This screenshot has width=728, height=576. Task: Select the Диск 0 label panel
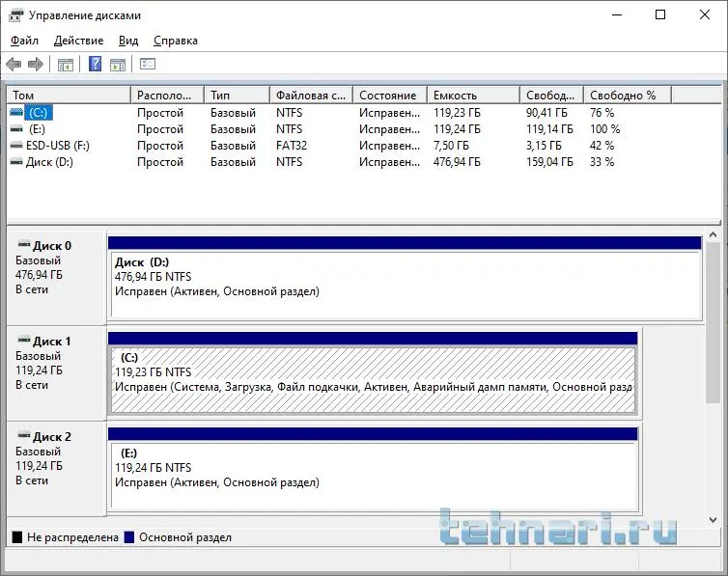[x=56, y=276]
